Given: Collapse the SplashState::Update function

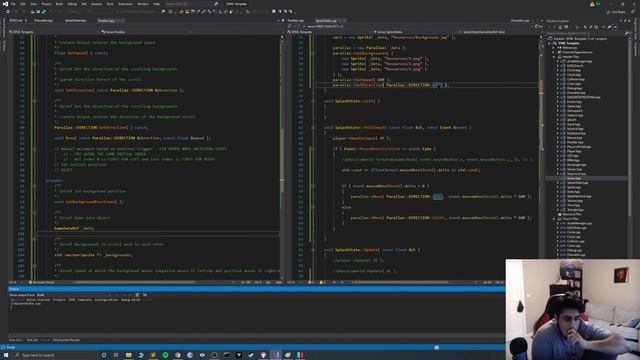Looking at the screenshot, I should click(x=313, y=250).
